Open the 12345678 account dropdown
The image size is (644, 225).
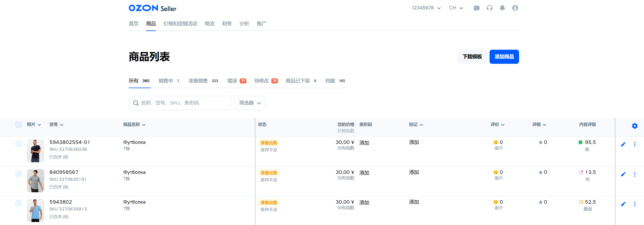point(426,8)
